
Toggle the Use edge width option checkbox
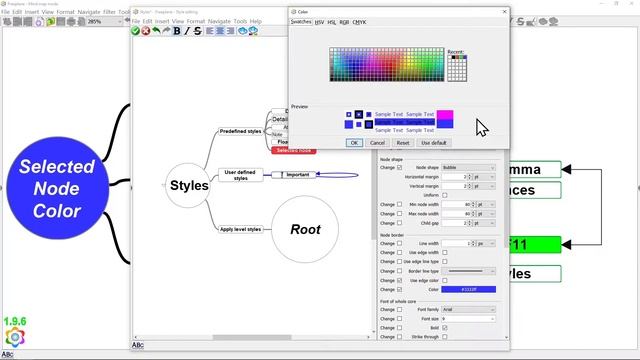(445, 253)
